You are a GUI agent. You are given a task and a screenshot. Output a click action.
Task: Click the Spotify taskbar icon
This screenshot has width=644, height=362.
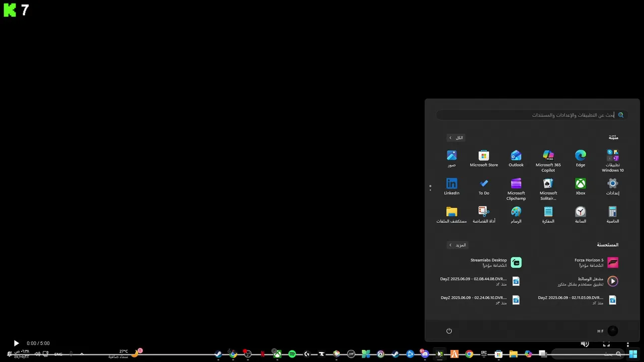coord(292,354)
